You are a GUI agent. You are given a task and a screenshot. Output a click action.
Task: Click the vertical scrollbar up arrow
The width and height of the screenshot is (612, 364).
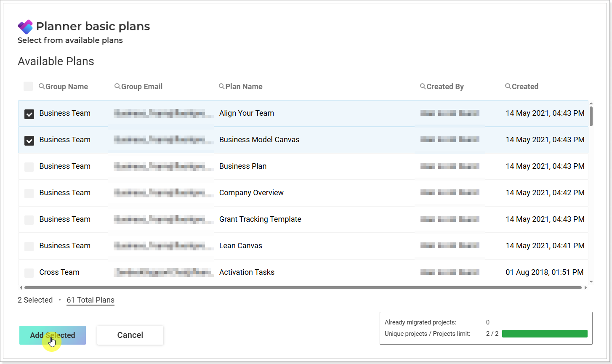point(591,104)
